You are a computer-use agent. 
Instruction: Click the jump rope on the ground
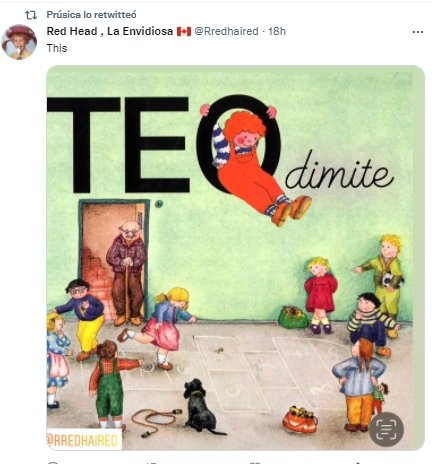(x=156, y=421)
